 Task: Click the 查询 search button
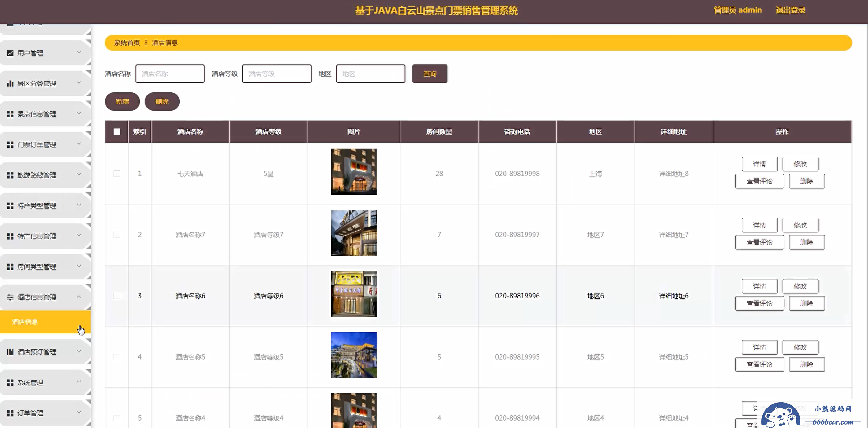tap(430, 73)
